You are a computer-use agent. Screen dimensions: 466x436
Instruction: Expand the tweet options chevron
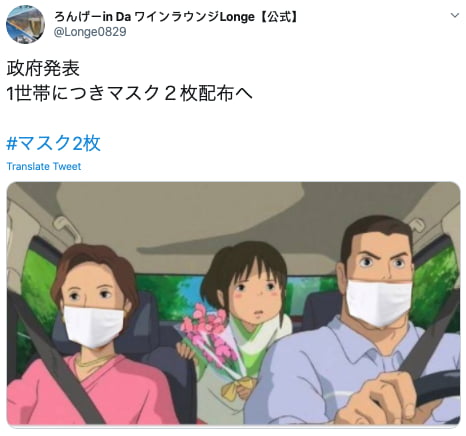coord(454,16)
